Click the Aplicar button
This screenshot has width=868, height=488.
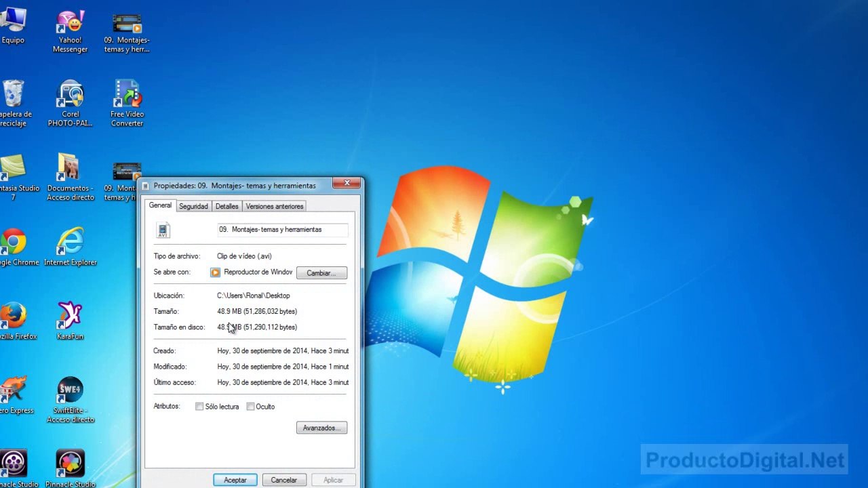[333, 480]
